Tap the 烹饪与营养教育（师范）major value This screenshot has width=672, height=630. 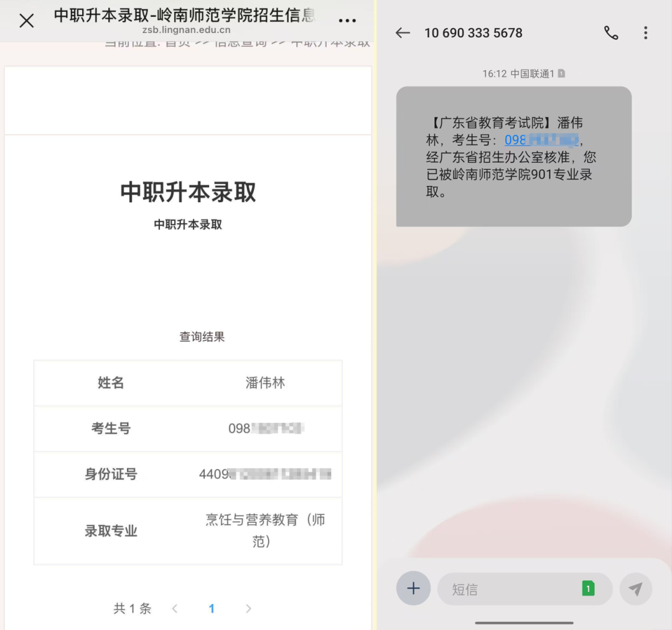click(265, 530)
